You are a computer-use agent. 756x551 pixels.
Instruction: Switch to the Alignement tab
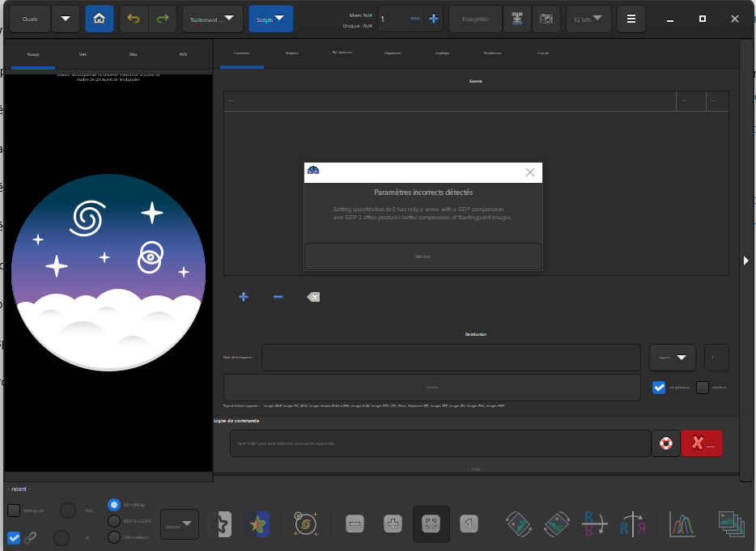(x=393, y=53)
